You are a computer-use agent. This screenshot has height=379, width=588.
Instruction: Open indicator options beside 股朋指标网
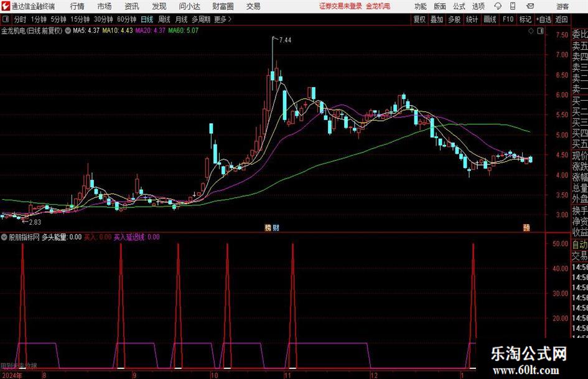click(x=4, y=236)
